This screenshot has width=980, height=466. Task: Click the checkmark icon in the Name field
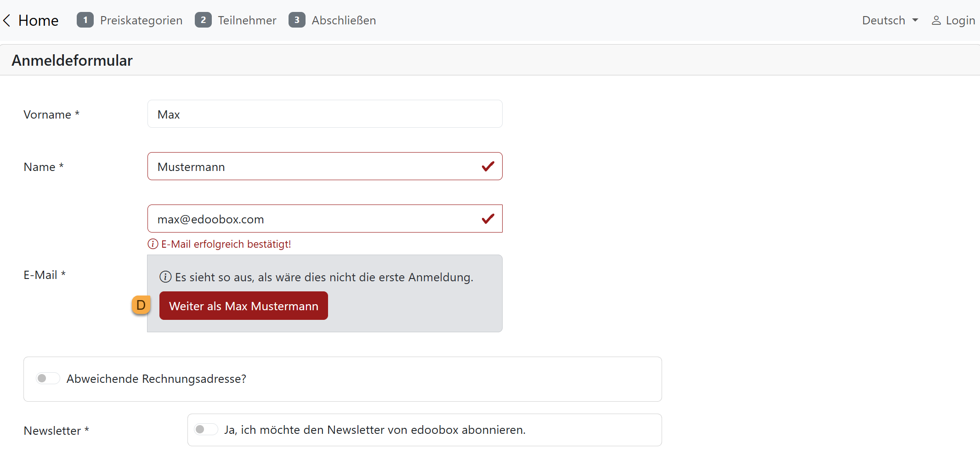488,166
